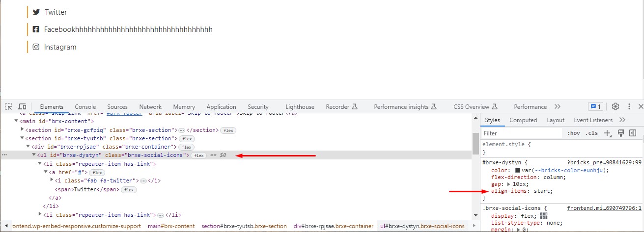Open the Computed styles tab
Viewport: 644px width, 232px height.
pos(523,120)
